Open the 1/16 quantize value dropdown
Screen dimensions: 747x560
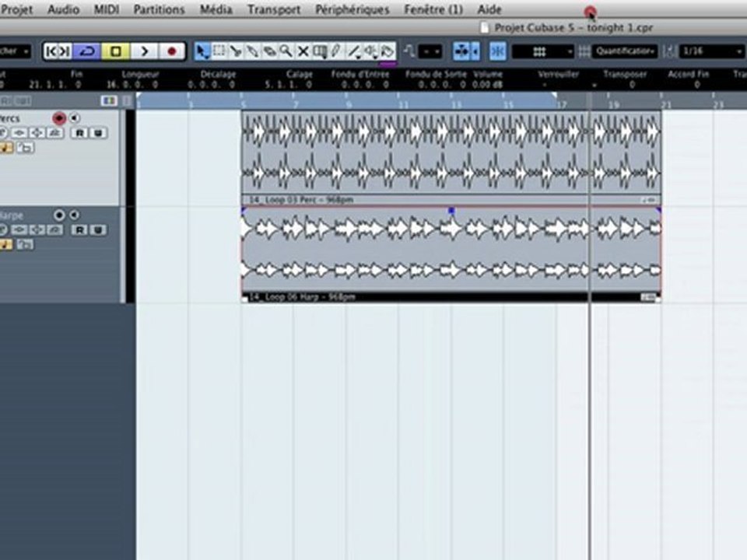(x=711, y=51)
